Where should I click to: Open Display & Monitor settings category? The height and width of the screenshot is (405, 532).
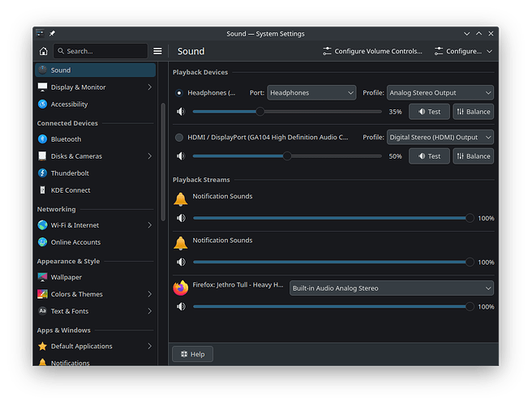click(x=79, y=87)
